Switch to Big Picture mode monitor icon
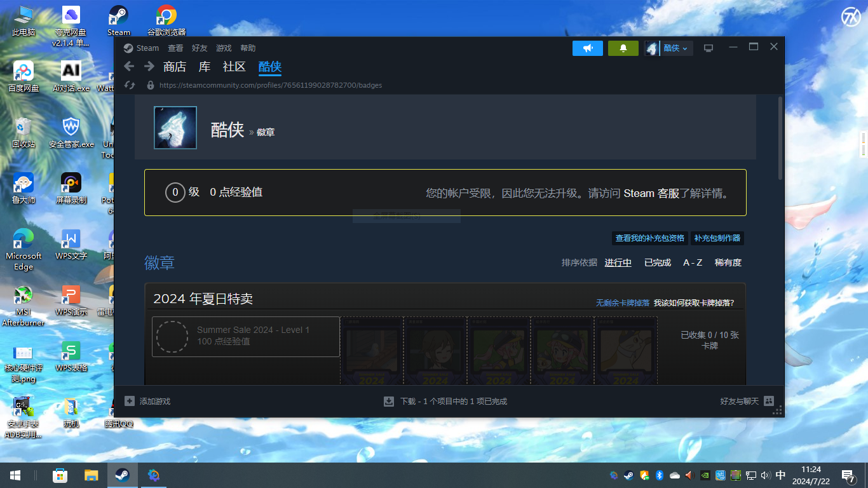The height and width of the screenshot is (488, 868). coord(709,48)
